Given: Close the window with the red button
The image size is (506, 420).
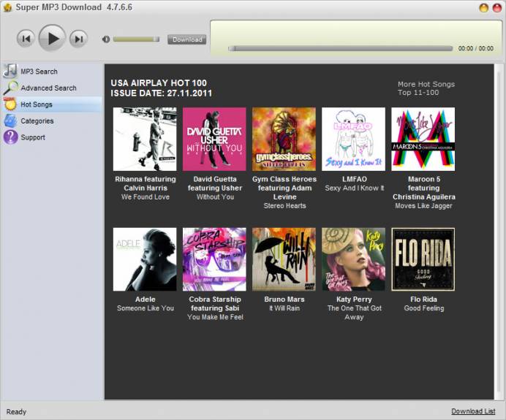Looking at the screenshot, I should pos(496,8).
